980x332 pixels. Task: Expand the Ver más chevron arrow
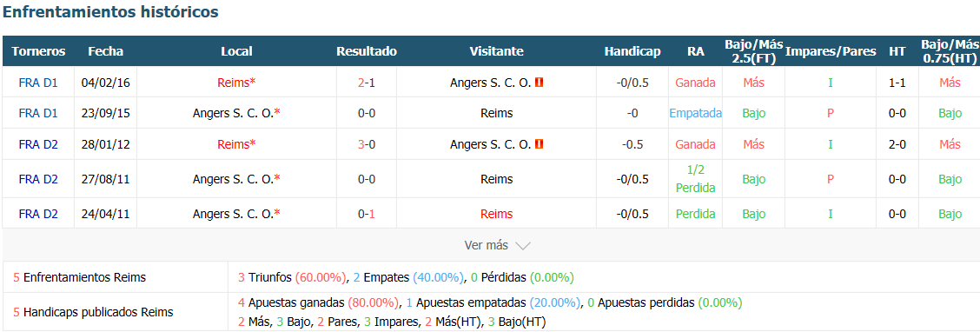[x=522, y=246]
